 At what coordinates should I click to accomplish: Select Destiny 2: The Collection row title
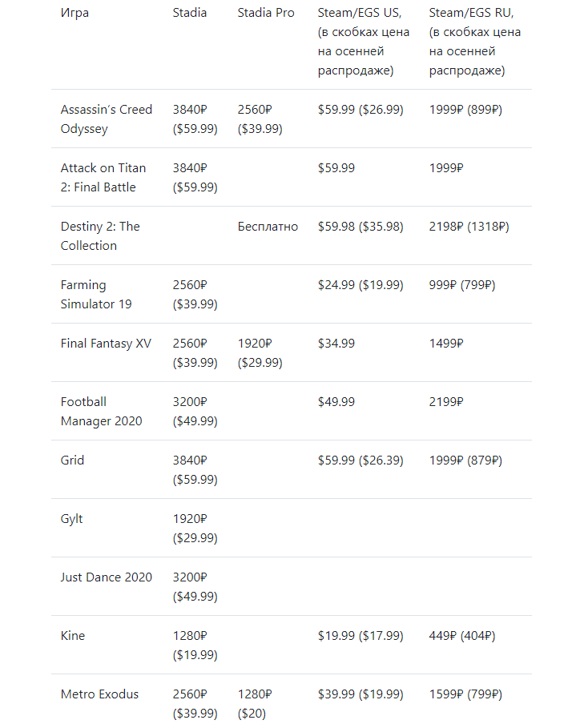click(100, 235)
